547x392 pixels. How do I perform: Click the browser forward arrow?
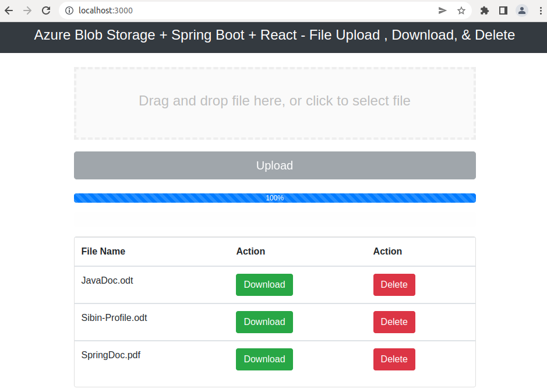[x=27, y=10]
